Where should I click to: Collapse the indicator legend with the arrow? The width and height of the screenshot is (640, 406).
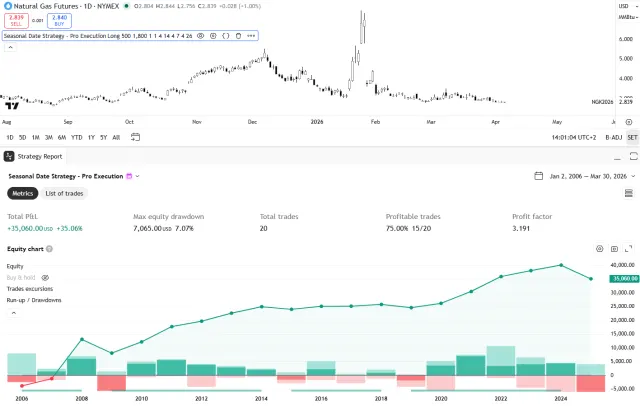[x=11, y=47]
